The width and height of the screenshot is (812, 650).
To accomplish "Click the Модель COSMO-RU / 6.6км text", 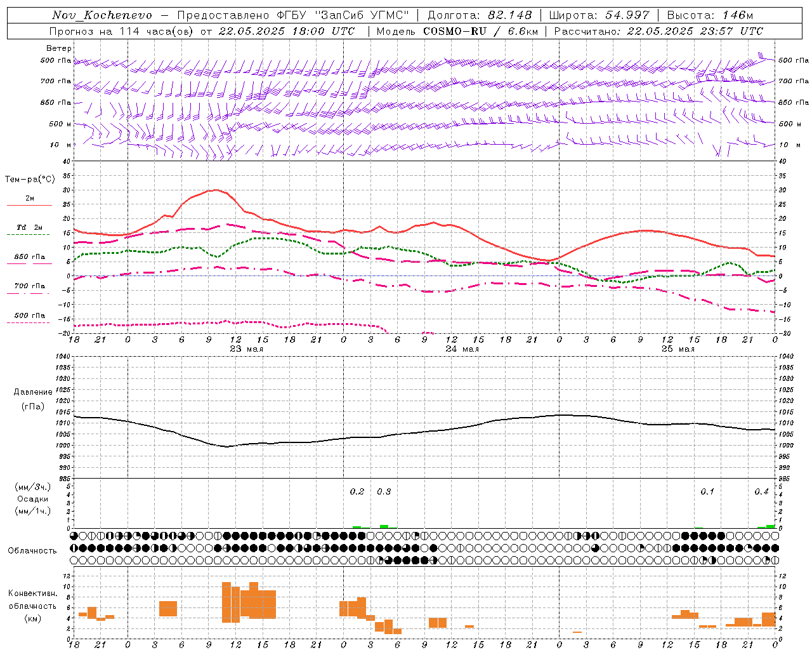I will pos(457,31).
